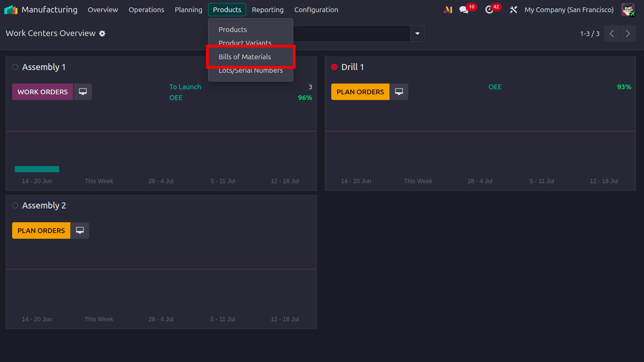Open the user avatar menu

tap(628, 10)
